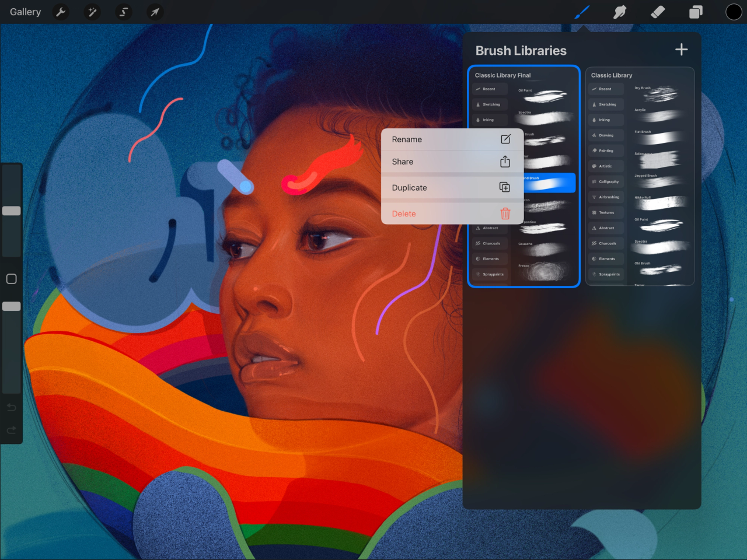Adjust the brush size slider handle
The height and width of the screenshot is (560, 747).
point(11,211)
